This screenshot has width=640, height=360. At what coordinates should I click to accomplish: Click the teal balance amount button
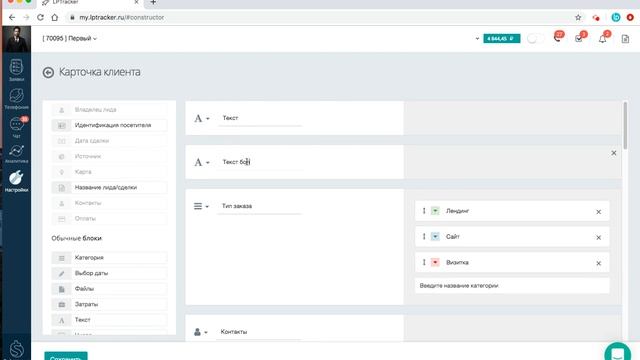(x=502, y=39)
